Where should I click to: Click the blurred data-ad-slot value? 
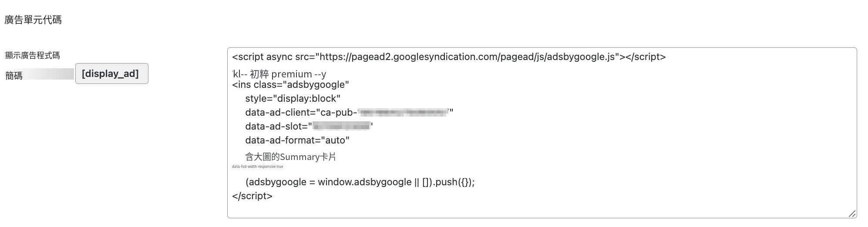click(x=342, y=127)
